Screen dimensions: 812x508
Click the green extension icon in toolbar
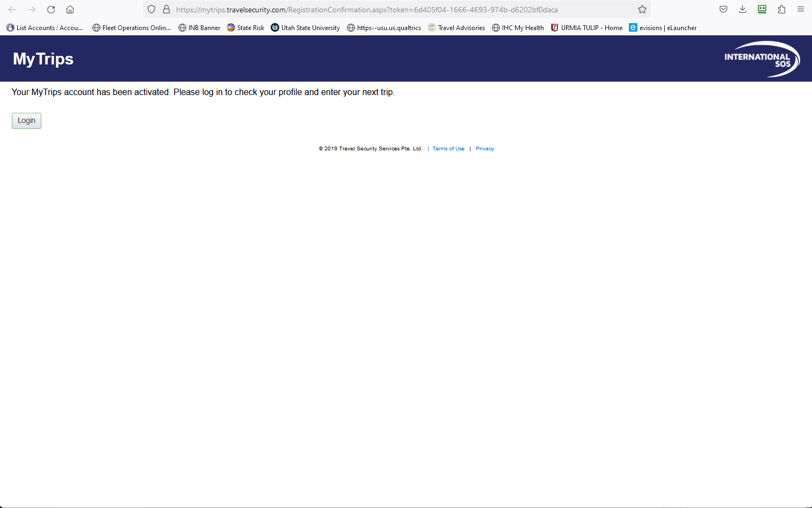point(762,9)
